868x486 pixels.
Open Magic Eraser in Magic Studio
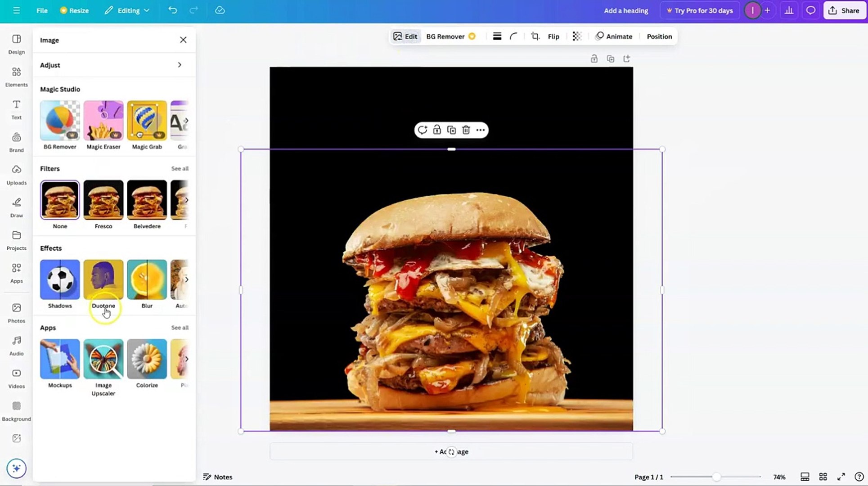(x=103, y=121)
